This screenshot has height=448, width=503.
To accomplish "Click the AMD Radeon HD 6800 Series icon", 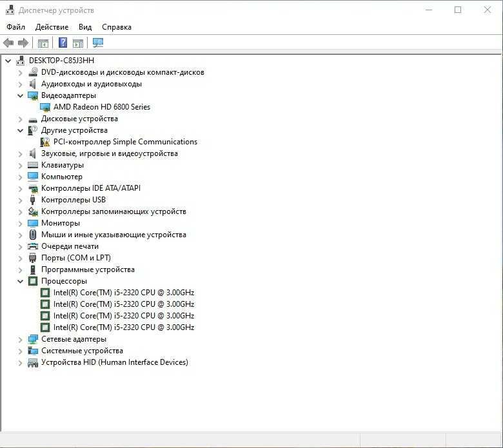I will coord(45,107).
